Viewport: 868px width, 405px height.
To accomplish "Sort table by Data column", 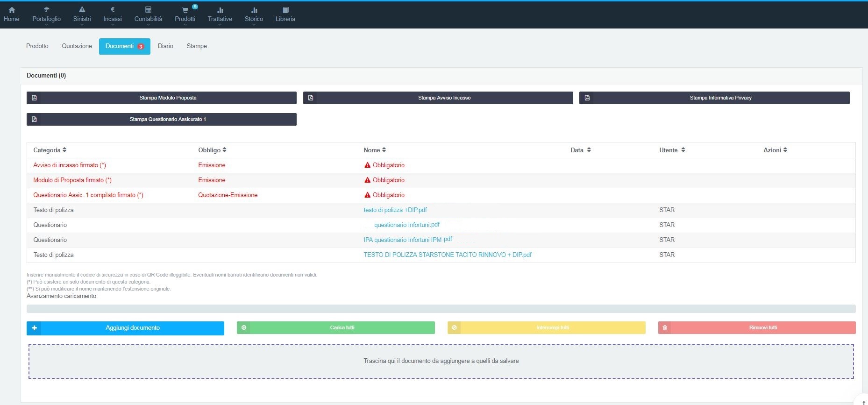I will coord(581,150).
